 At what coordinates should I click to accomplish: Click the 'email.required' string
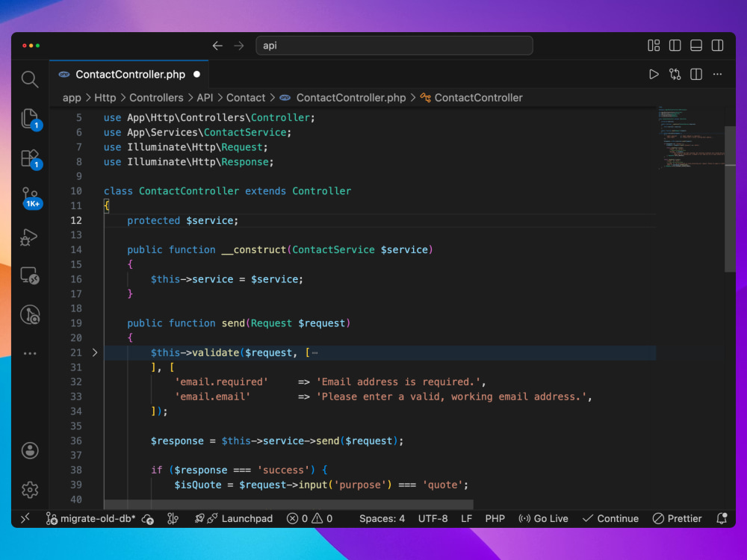click(222, 382)
